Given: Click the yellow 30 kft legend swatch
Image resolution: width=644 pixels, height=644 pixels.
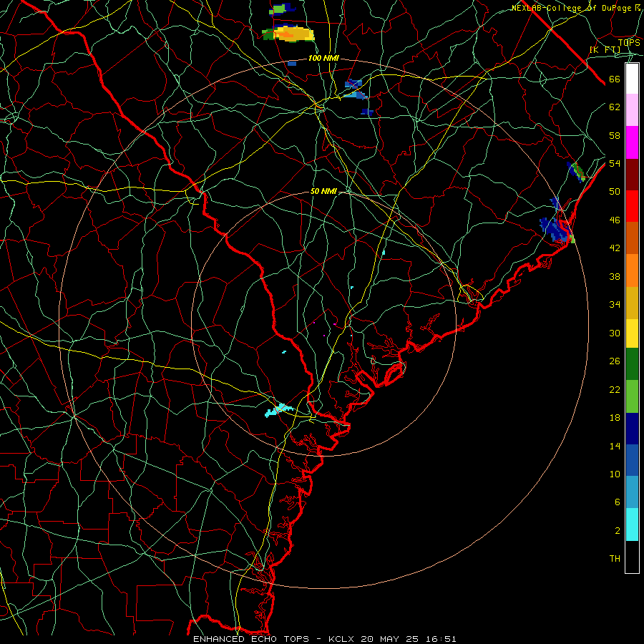Looking at the screenshot, I should (x=632, y=333).
